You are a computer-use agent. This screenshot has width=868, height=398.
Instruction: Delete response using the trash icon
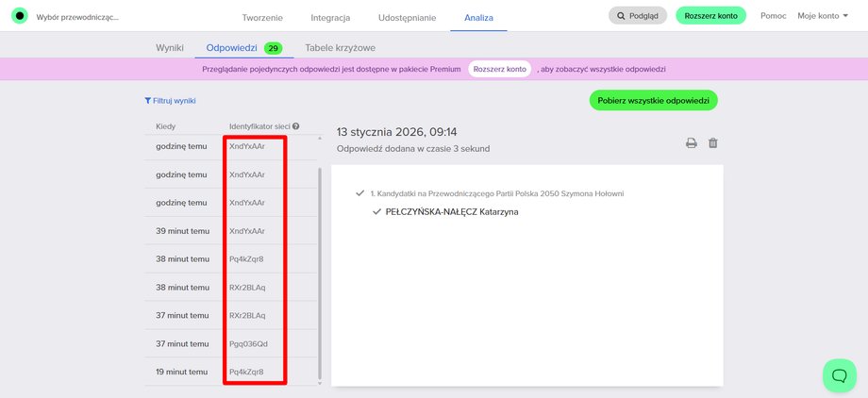point(713,143)
